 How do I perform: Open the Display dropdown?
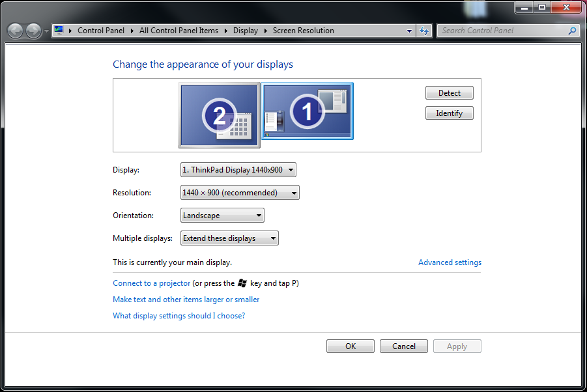[x=238, y=170]
